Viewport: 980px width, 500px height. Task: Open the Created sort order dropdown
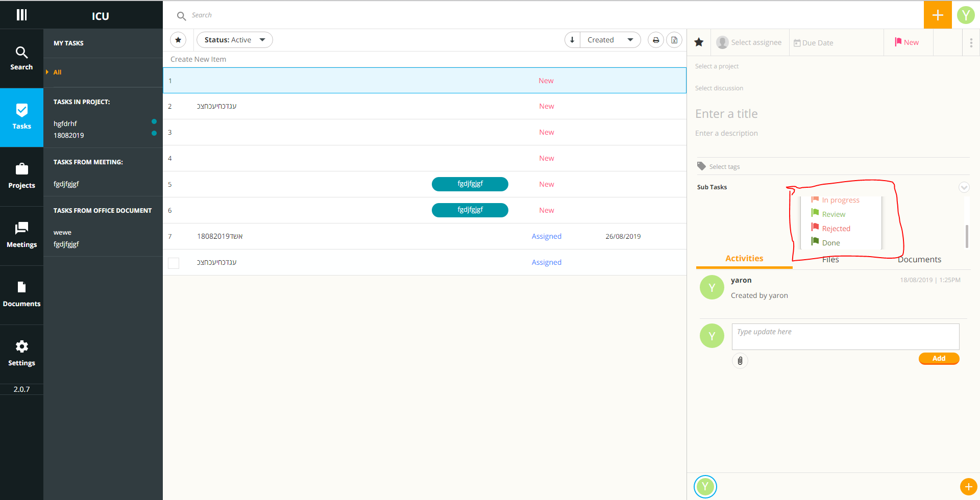coord(610,39)
